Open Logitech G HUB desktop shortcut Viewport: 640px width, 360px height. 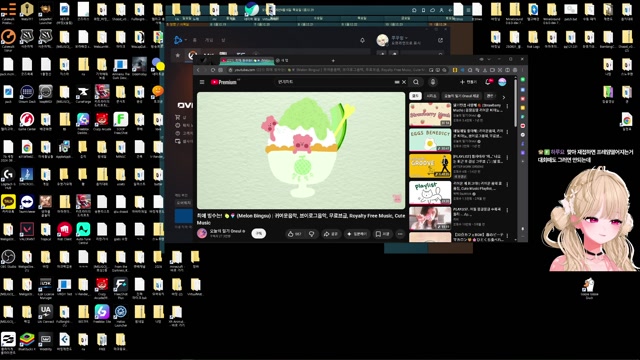tap(8, 178)
